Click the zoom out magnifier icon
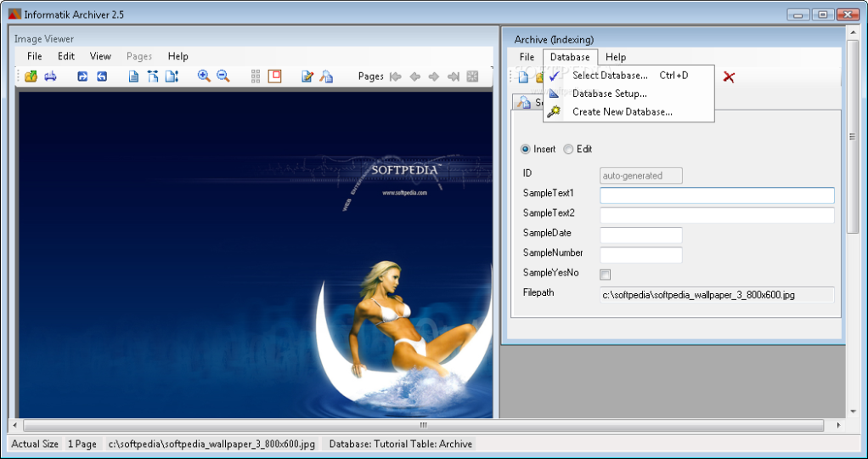The height and width of the screenshot is (459, 868). coord(223,76)
